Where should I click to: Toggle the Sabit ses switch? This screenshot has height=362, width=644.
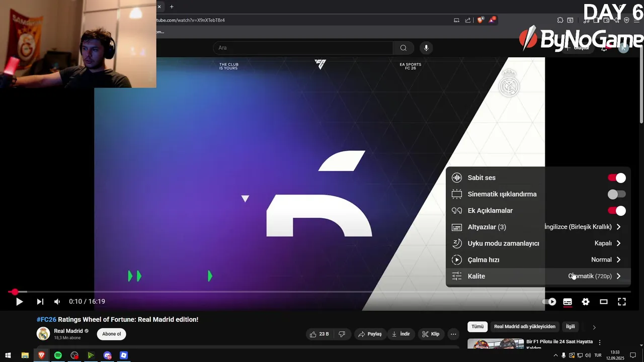click(x=617, y=178)
